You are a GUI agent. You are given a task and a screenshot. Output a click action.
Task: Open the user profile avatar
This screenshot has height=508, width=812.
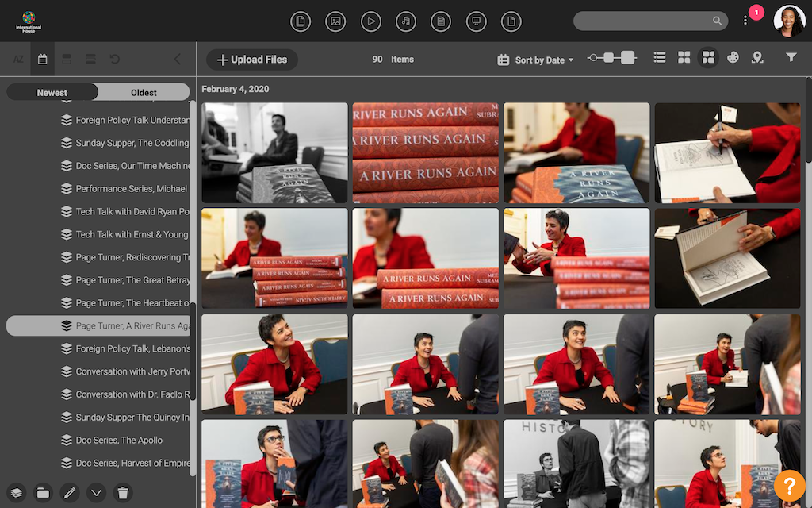click(x=789, y=21)
